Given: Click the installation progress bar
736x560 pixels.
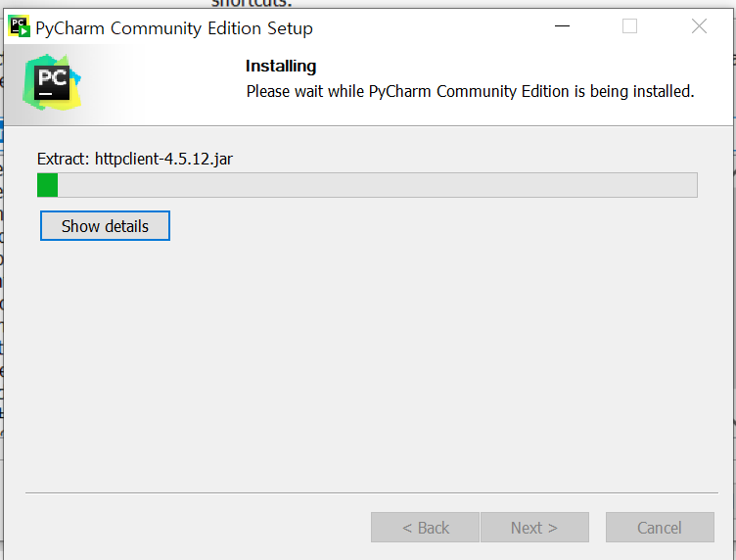Looking at the screenshot, I should tap(367, 185).
